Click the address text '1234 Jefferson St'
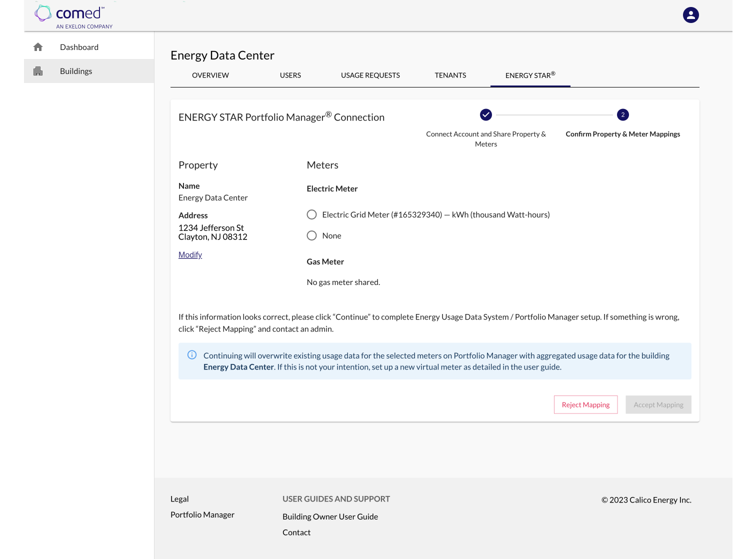The width and height of the screenshot is (756, 559). tap(211, 228)
